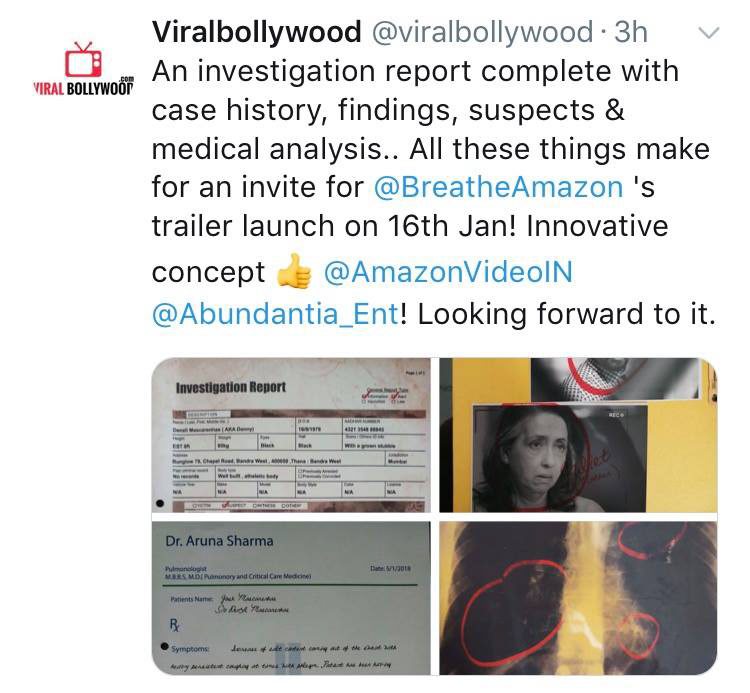Click the Symptoms bullet on prescription image
This screenshot has width=750, height=693.
[x=165, y=647]
